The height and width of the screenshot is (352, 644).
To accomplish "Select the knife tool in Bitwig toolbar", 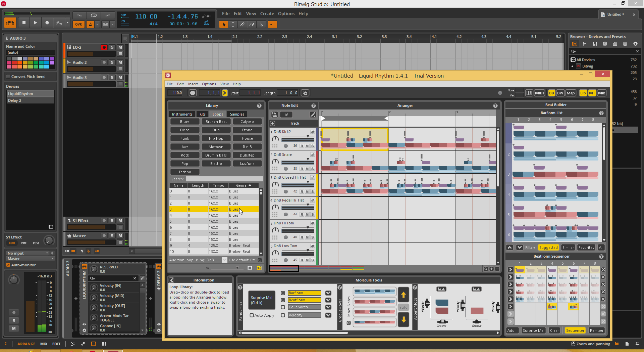I will click(x=261, y=24).
